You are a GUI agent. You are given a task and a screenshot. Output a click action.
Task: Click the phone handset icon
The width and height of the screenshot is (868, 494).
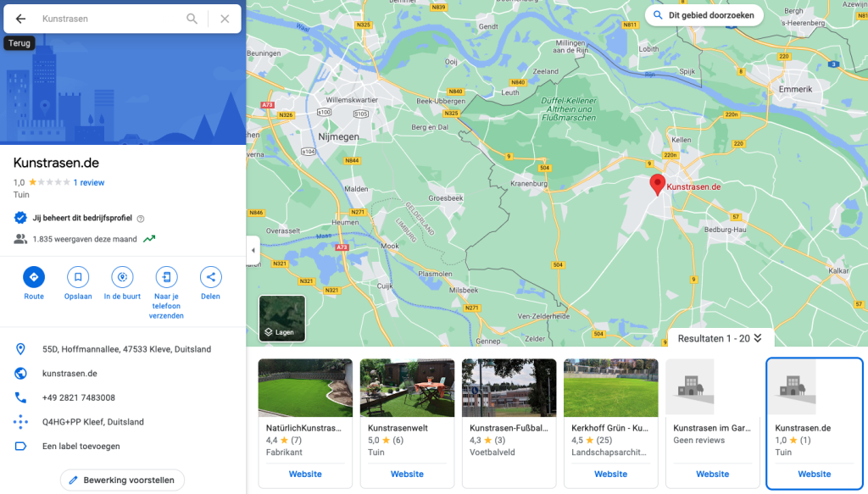pyautogui.click(x=20, y=397)
